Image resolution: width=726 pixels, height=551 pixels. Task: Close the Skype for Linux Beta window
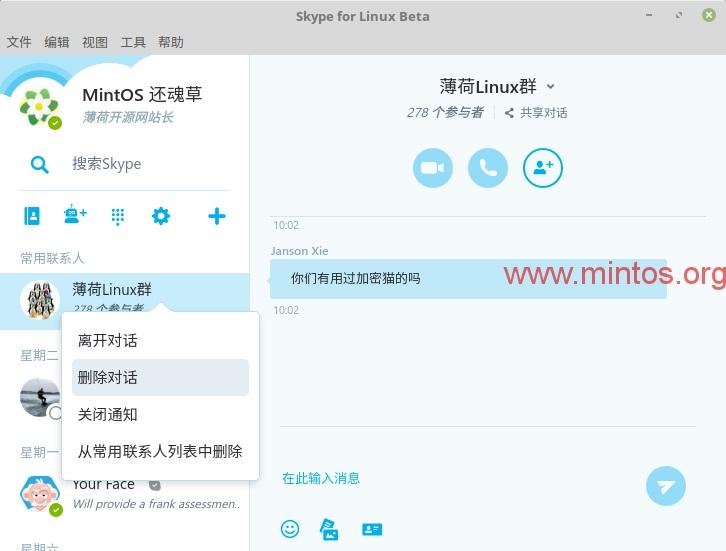tap(709, 15)
